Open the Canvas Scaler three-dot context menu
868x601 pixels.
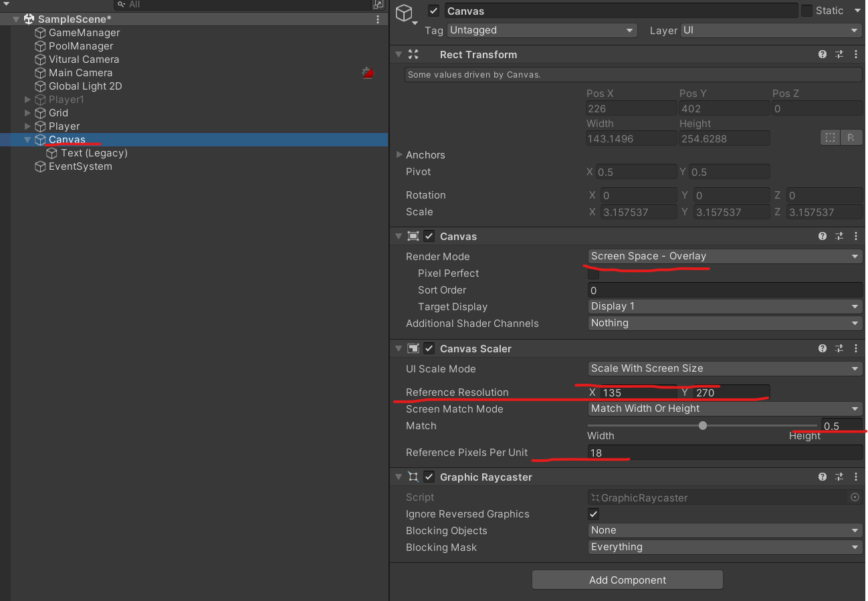pyautogui.click(x=856, y=349)
